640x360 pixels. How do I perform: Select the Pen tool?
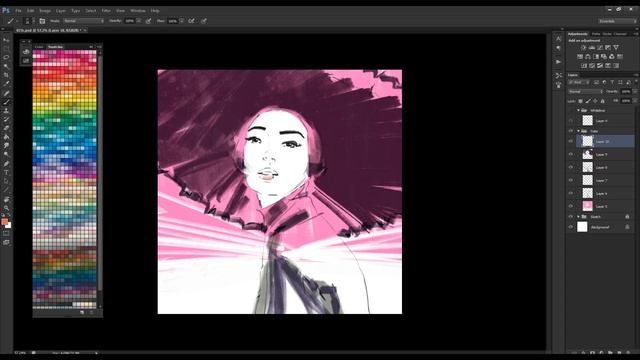click(x=6, y=164)
